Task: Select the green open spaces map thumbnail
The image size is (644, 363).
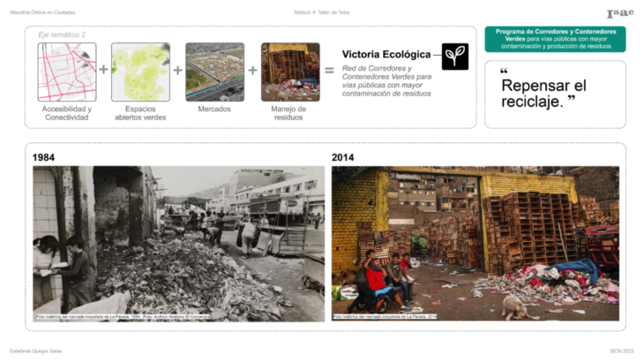Action: (x=140, y=72)
